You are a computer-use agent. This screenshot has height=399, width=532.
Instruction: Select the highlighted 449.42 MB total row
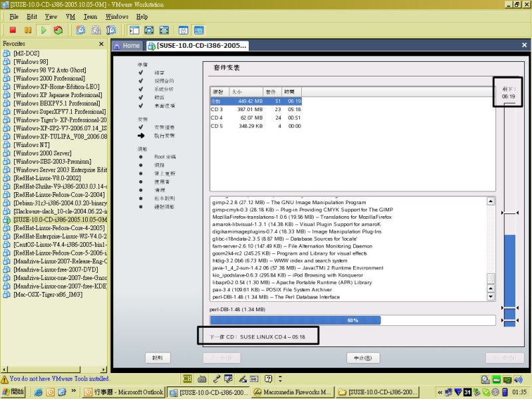pyautogui.click(x=256, y=101)
